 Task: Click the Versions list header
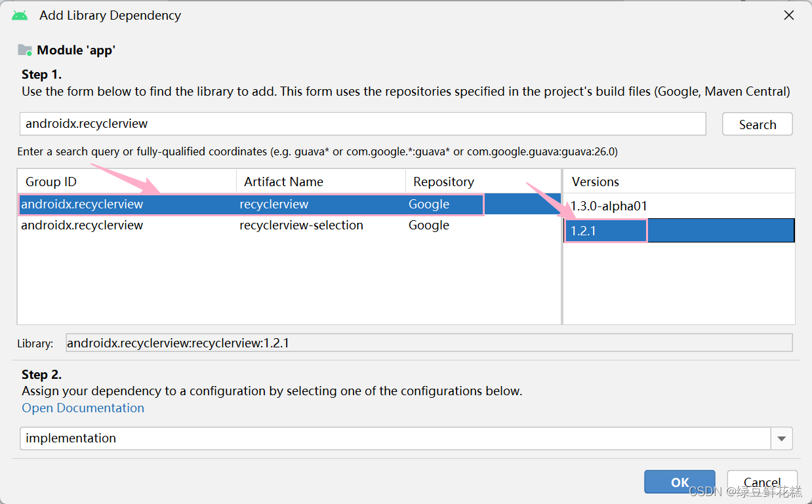click(679, 182)
